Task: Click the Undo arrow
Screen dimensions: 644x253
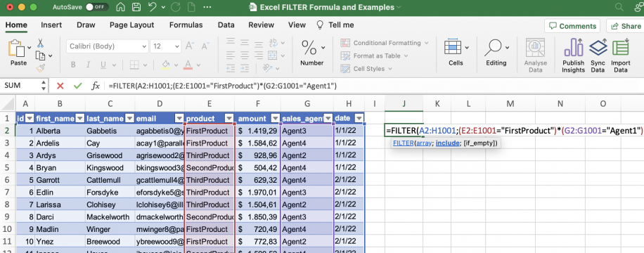Action: click(152, 8)
